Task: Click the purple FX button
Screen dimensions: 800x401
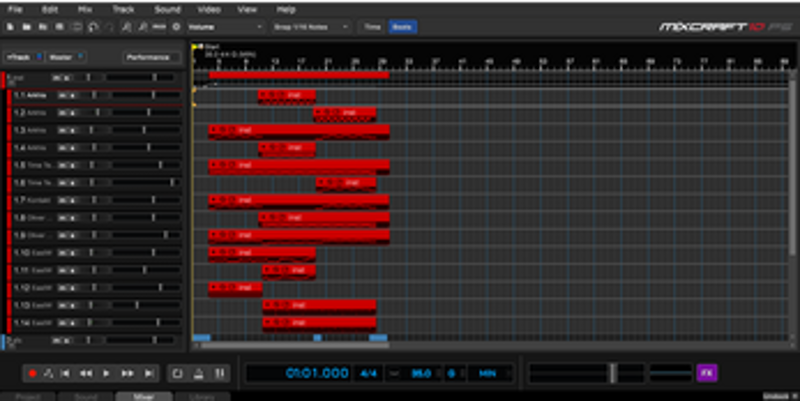Action: coord(707,373)
